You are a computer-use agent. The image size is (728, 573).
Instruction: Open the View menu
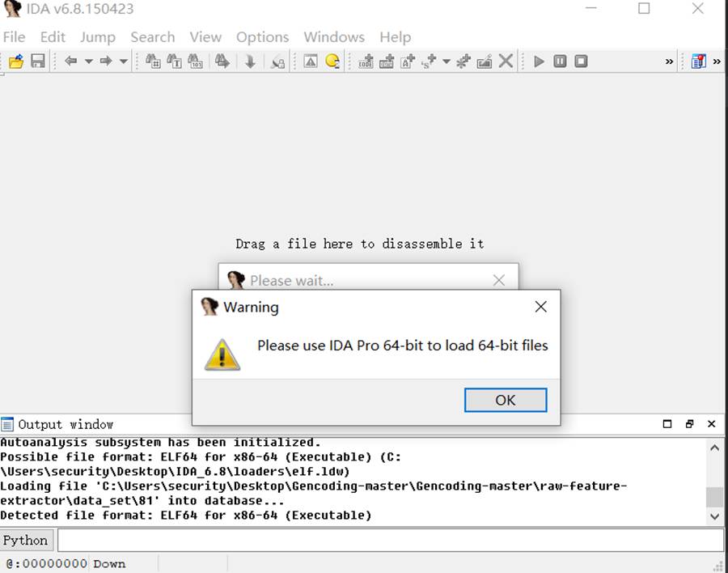pos(205,36)
